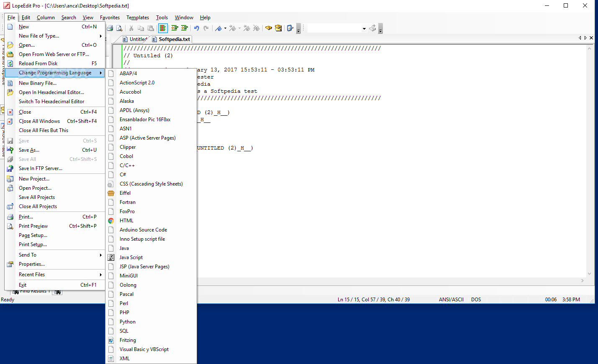Click the first green indent toolbar icon

[175, 28]
